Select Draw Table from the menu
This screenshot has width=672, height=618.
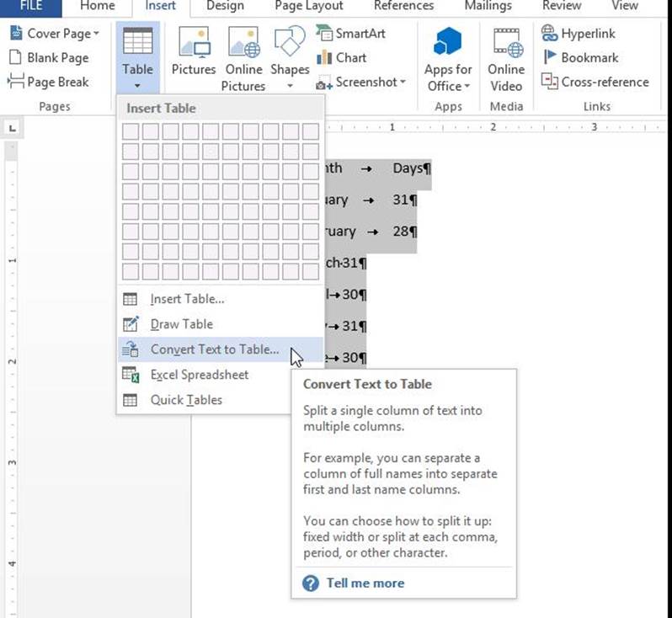tap(181, 324)
